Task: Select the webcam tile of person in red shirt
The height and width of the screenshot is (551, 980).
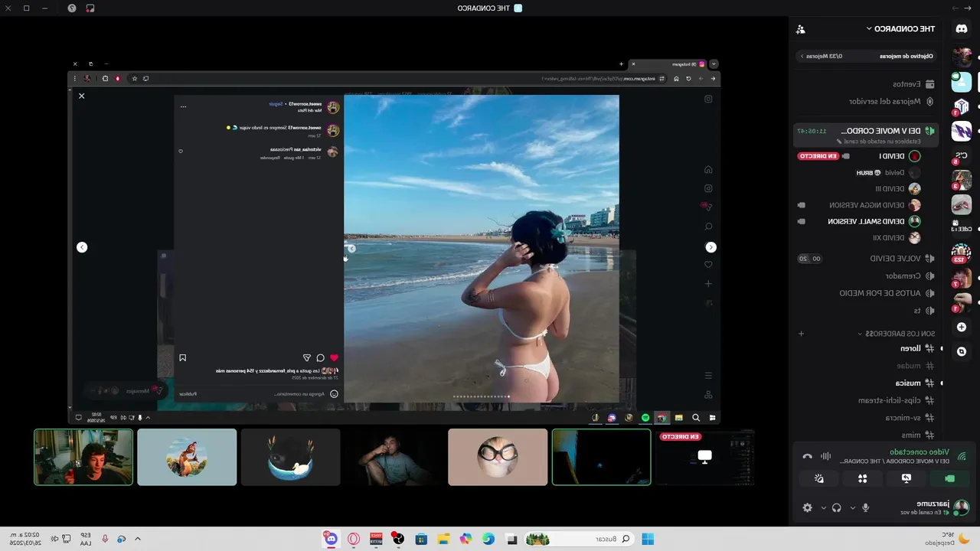Action: pos(83,457)
